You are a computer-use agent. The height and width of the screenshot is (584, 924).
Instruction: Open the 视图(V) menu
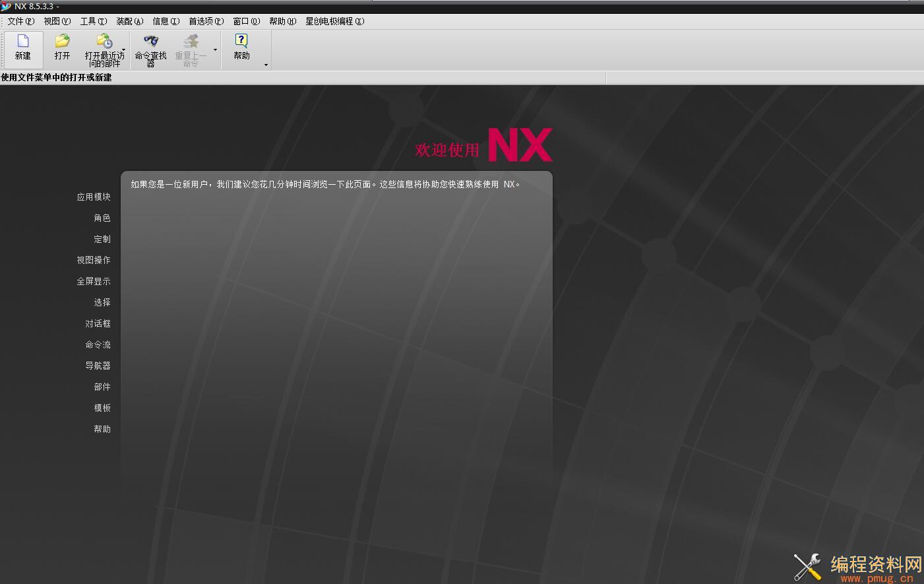tap(57, 21)
